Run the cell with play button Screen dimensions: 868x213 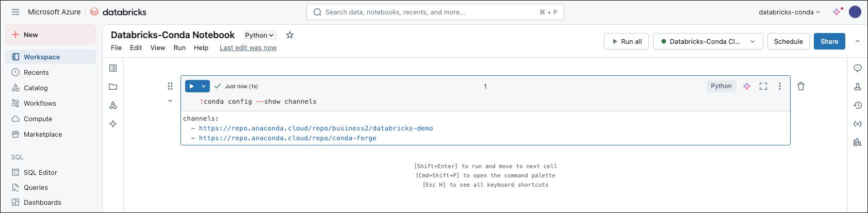[191, 86]
